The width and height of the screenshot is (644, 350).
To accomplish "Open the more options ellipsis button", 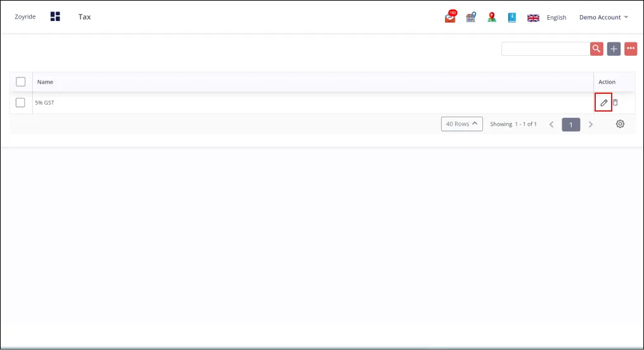I will [631, 48].
